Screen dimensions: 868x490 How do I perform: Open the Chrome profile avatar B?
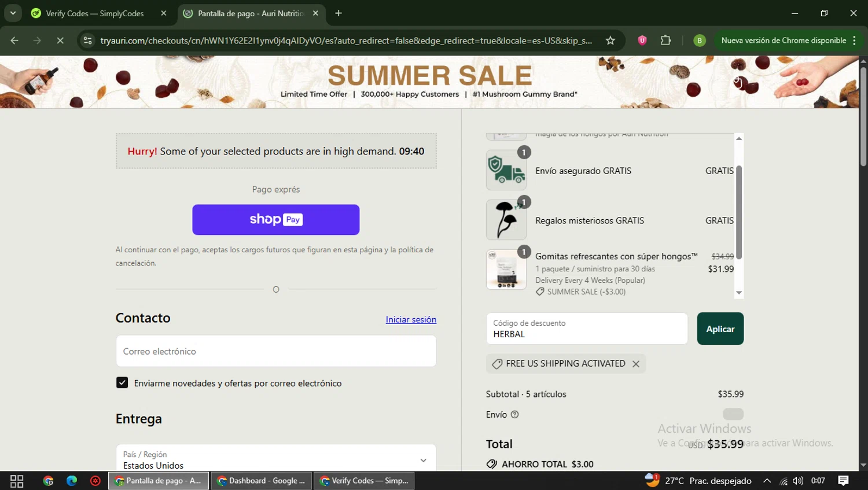699,40
